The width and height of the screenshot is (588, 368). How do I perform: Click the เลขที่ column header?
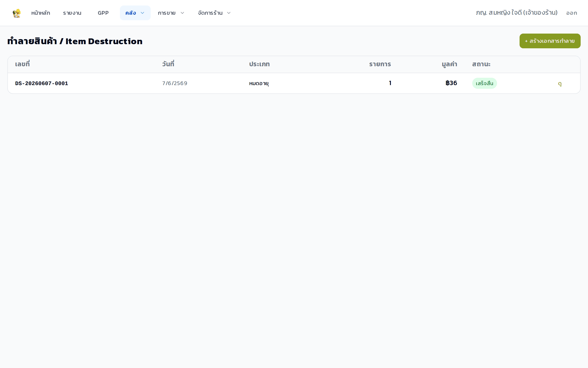[x=22, y=64]
